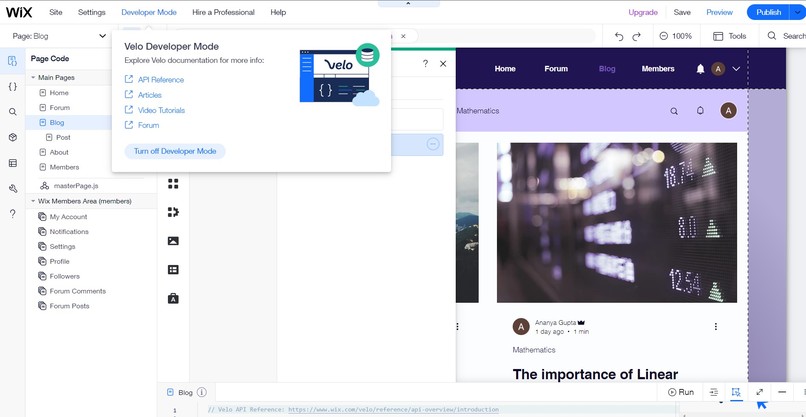
Task: Click the panel help question mark
Action: point(425,64)
